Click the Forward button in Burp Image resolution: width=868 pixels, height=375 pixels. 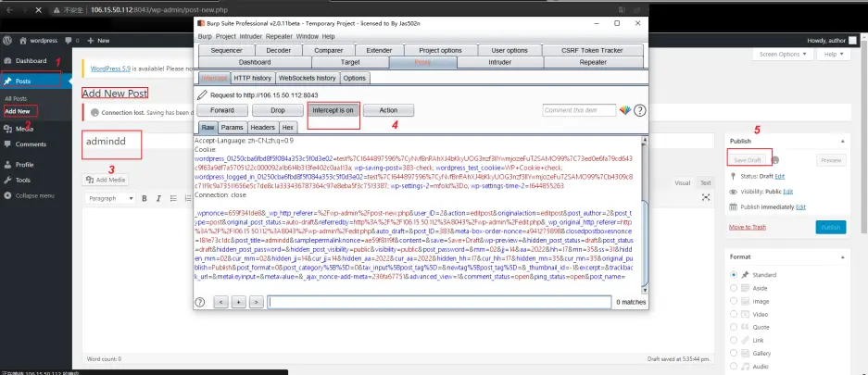(222, 110)
